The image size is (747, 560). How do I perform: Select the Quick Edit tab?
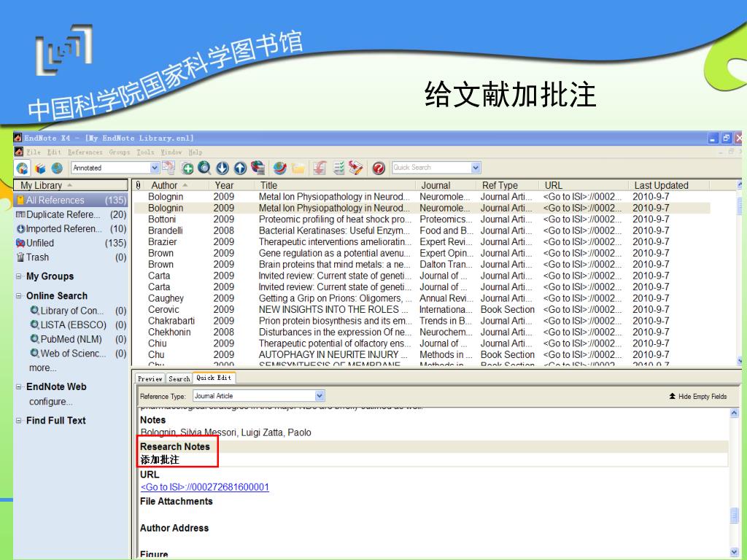[214, 378]
